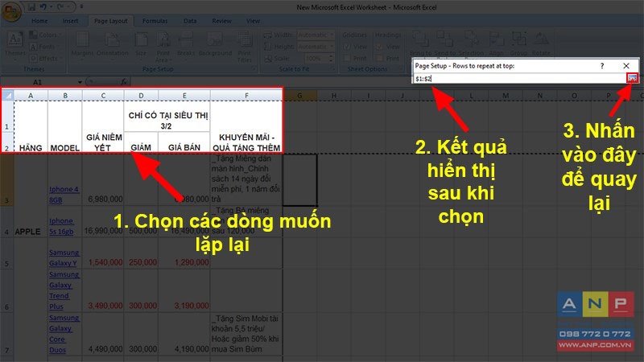The width and height of the screenshot is (644, 362).
Task: Switch to the Home tab
Action: [39, 21]
